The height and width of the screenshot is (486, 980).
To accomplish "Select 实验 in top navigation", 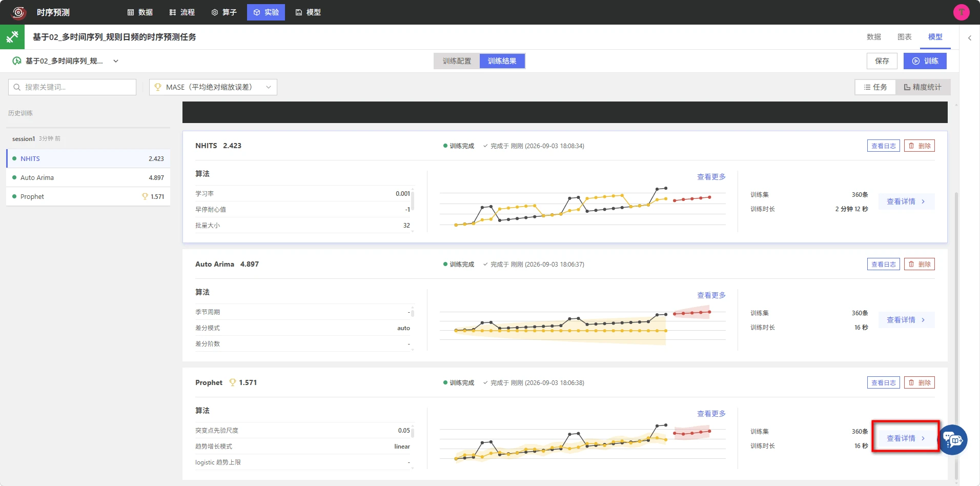I will (x=266, y=12).
